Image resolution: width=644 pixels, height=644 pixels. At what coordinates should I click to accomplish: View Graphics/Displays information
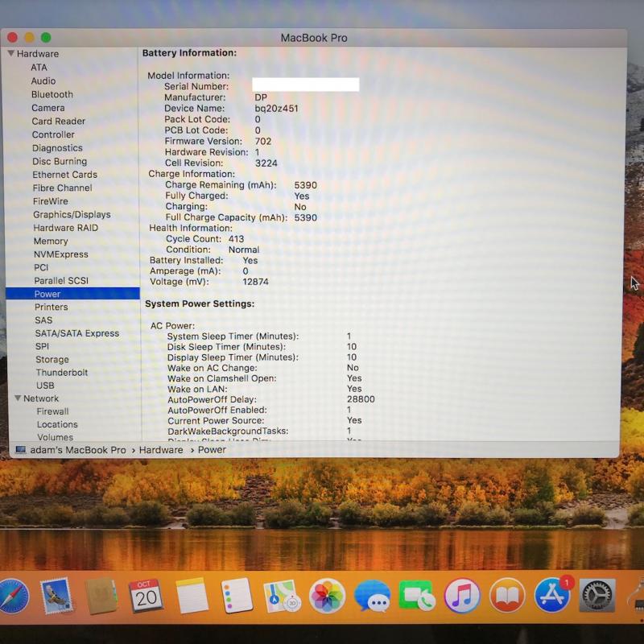(x=72, y=214)
